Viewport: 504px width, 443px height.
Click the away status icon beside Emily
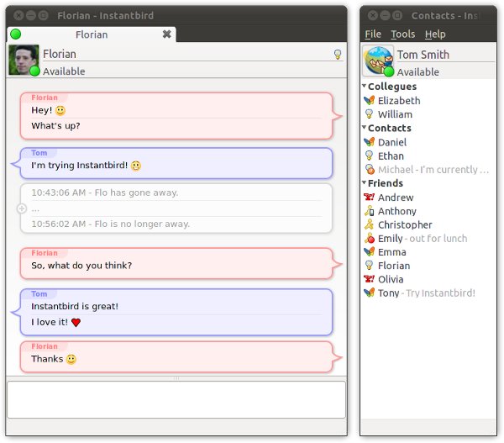[369, 239]
